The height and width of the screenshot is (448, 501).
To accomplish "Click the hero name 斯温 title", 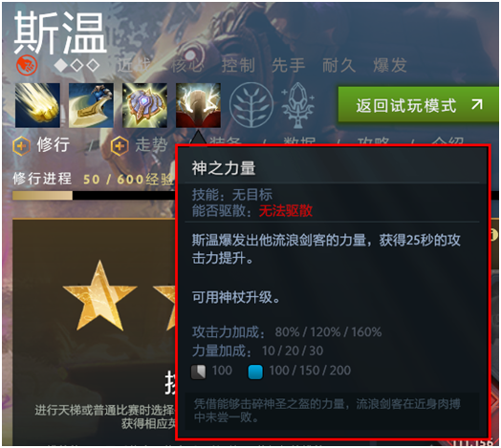I will [x=60, y=32].
